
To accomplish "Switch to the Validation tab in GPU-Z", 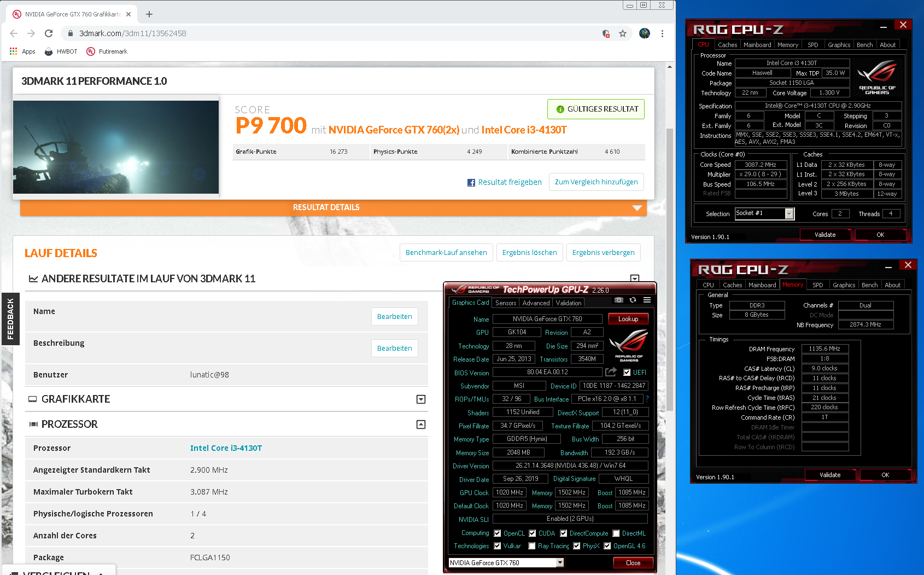I will tap(569, 303).
